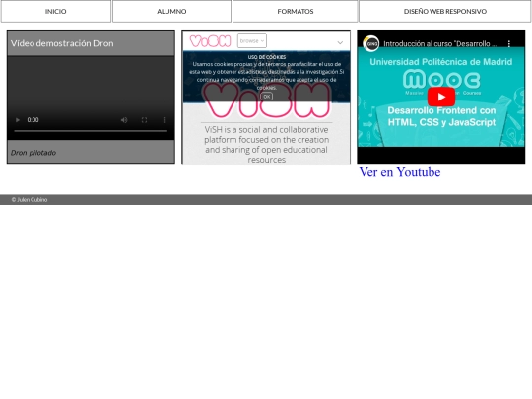Open the YouTube channel avatar icon
The height and width of the screenshot is (399, 532).
(x=370, y=43)
